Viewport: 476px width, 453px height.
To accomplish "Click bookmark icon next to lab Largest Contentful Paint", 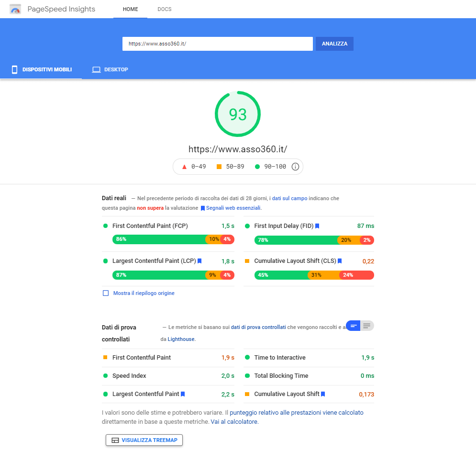I will pyautogui.click(x=183, y=394).
